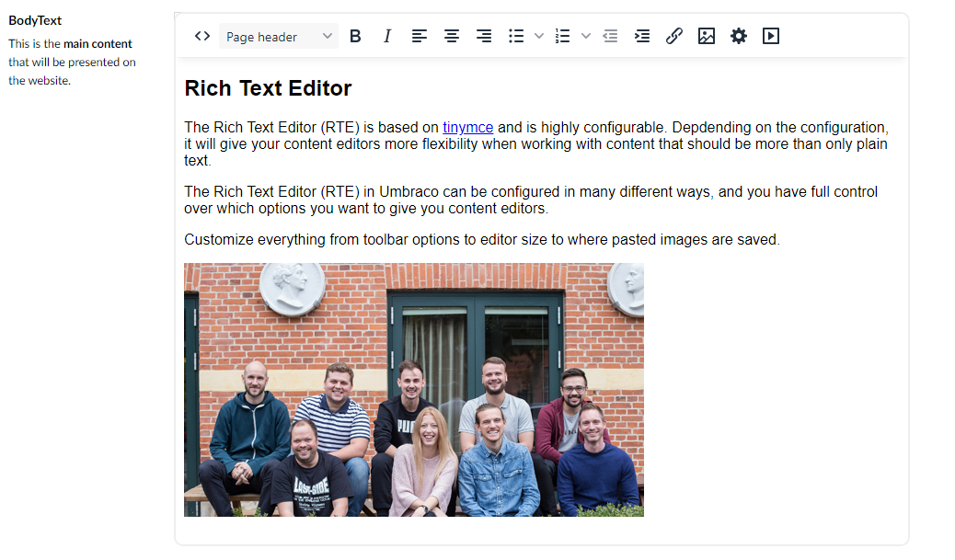
Task: Select the team photo in the editor
Action: click(x=414, y=390)
